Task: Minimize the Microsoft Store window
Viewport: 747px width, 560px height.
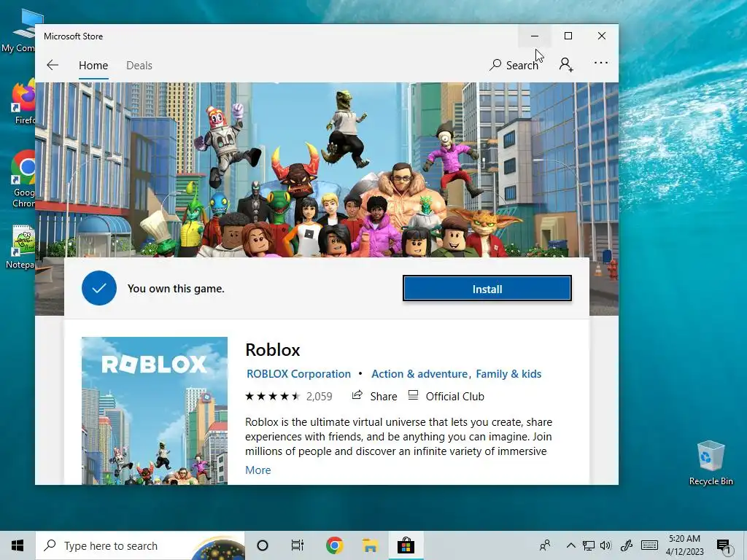Action: coord(535,36)
